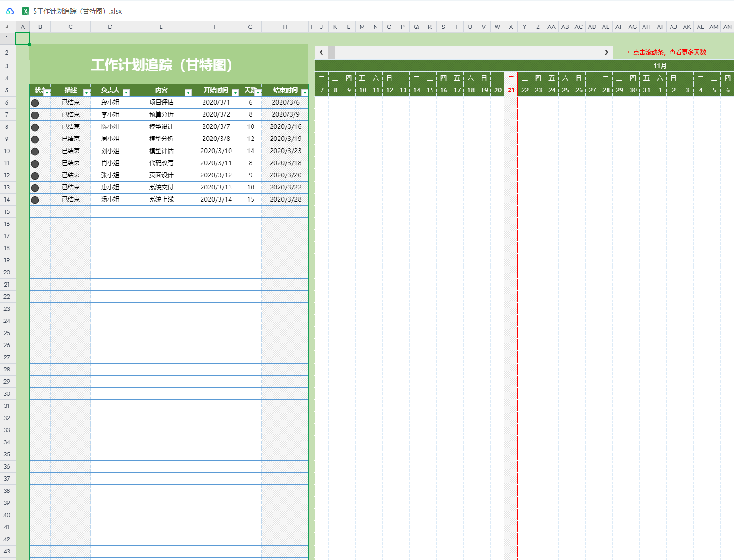Select the 系统交付 content cell
The image size is (734, 560).
pyautogui.click(x=161, y=187)
